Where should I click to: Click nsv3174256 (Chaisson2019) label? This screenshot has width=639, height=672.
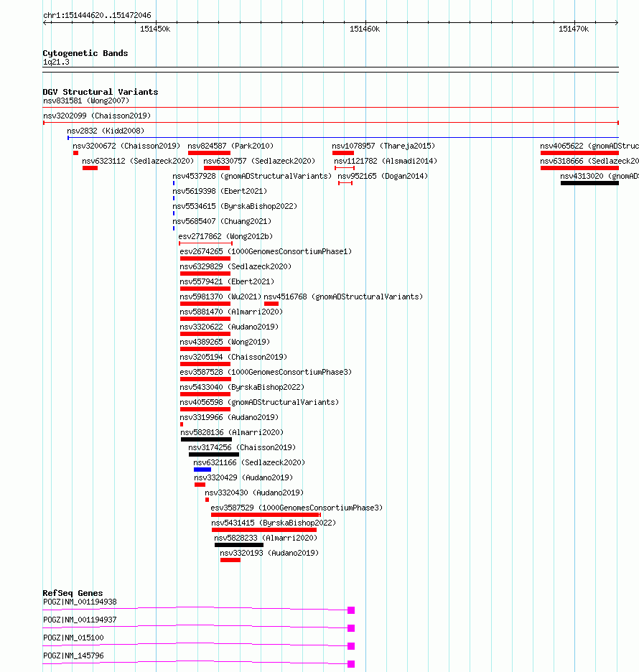[242, 447]
